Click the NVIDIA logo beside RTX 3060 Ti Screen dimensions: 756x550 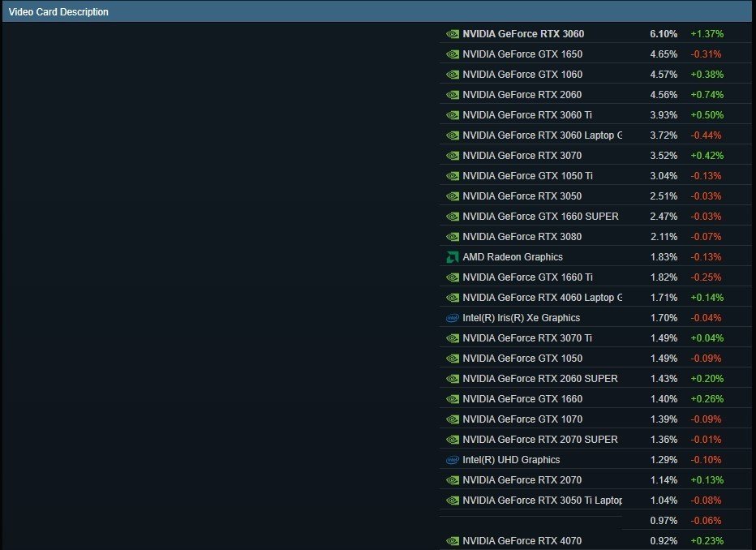tap(453, 114)
